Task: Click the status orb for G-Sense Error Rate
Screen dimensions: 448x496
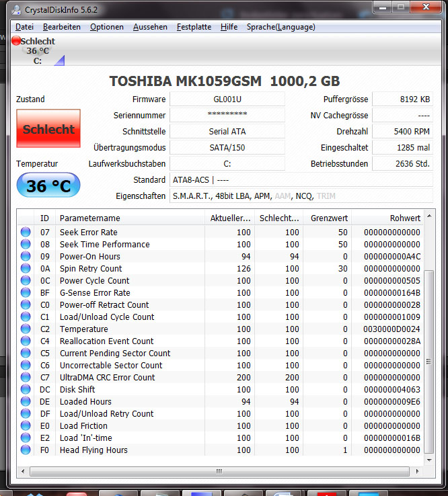Action: tap(26, 292)
